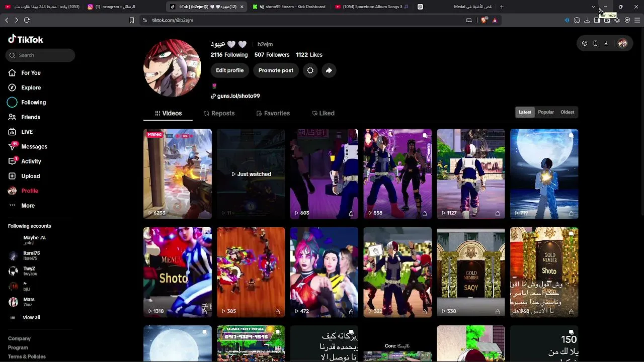Viewport: 644px width, 362px height.
Task: Open the video with 1127 views
Action: pyautogui.click(x=471, y=174)
